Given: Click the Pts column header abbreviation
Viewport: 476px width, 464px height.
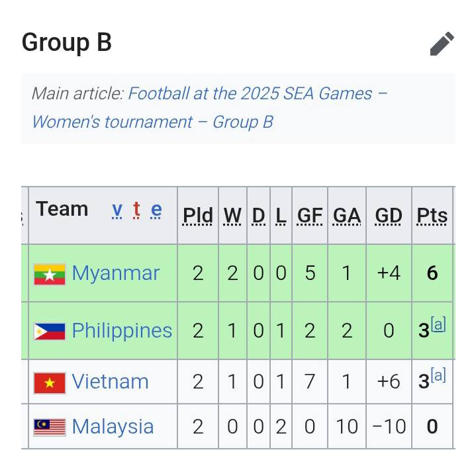Looking at the screenshot, I should [432, 216].
